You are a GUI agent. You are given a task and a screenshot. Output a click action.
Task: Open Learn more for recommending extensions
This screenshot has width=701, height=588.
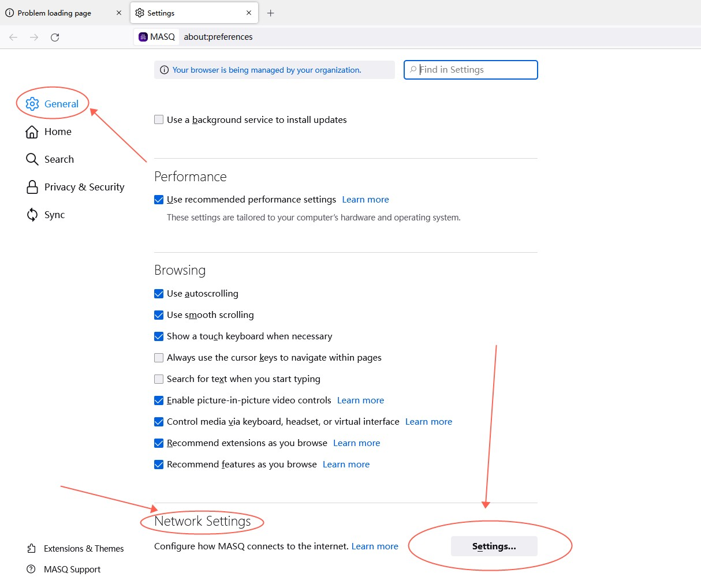click(x=357, y=443)
